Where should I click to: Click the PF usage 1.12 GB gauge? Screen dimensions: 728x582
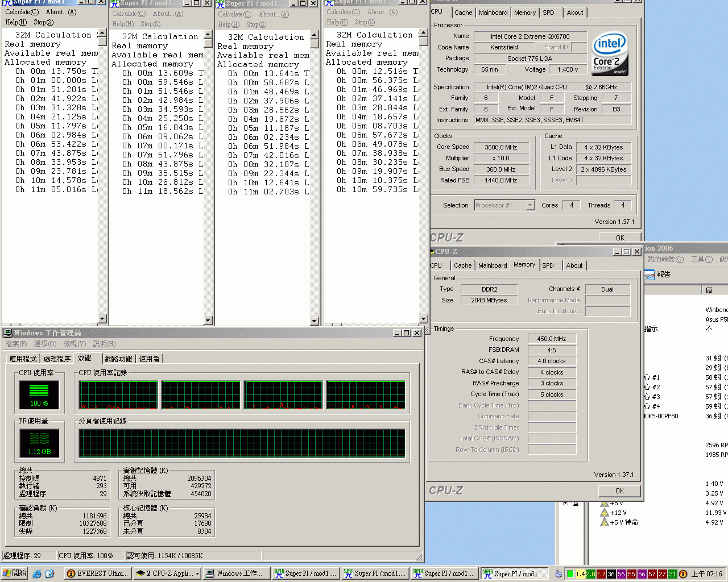39,443
